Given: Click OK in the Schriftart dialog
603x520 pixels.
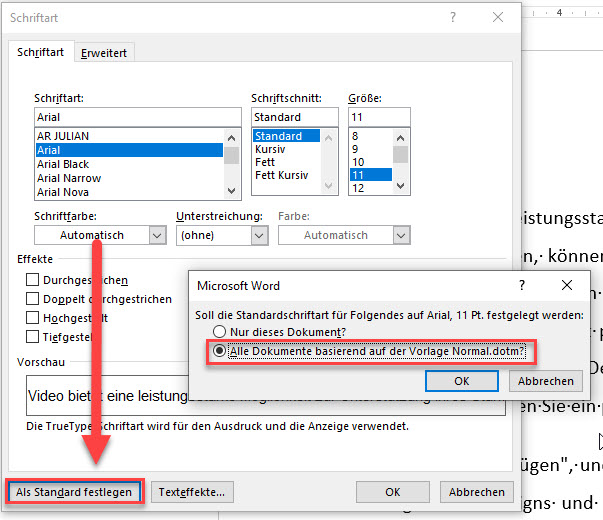Looking at the screenshot, I should coord(393,492).
